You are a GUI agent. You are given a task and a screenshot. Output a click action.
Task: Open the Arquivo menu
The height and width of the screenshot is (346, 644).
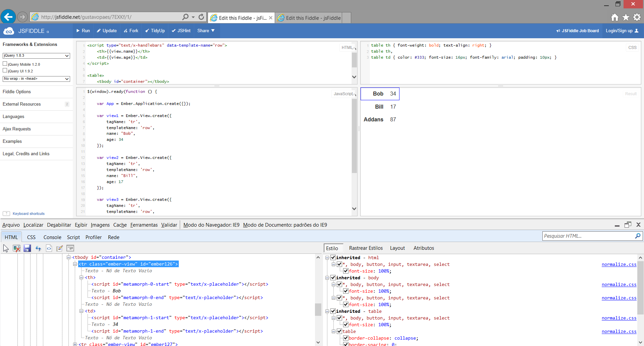click(11, 225)
